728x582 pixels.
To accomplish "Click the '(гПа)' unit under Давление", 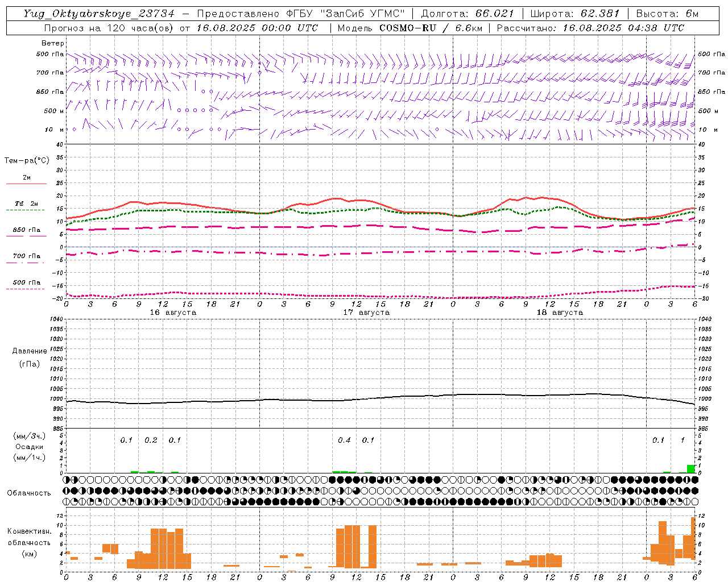I will (x=30, y=364).
